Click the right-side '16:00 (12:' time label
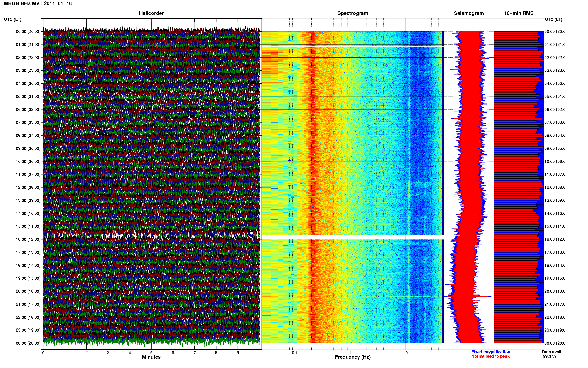The width and height of the screenshot is (588, 368). [555, 239]
